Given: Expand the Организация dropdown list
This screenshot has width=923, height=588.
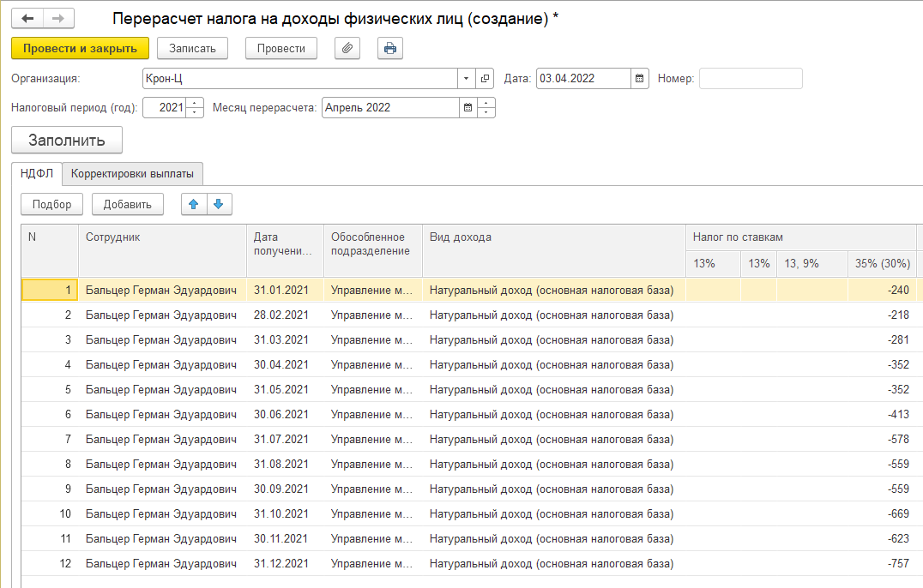Looking at the screenshot, I should (x=467, y=79).
